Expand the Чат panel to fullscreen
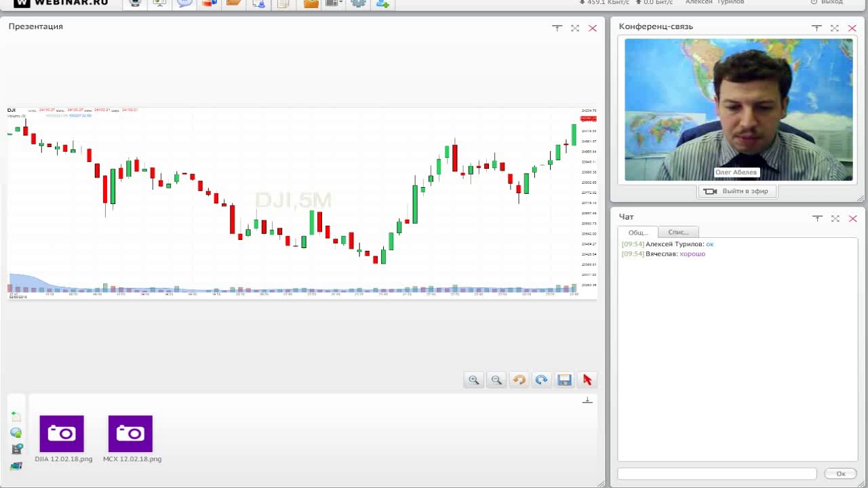The width and height of the screenshot is (868, 488). 835,218
